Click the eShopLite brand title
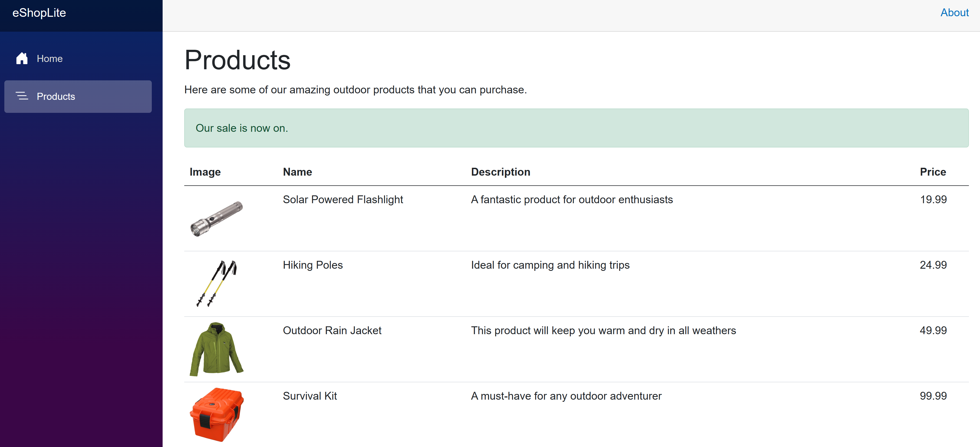This screenshot has height=447, width=980. tap(39, 13)
